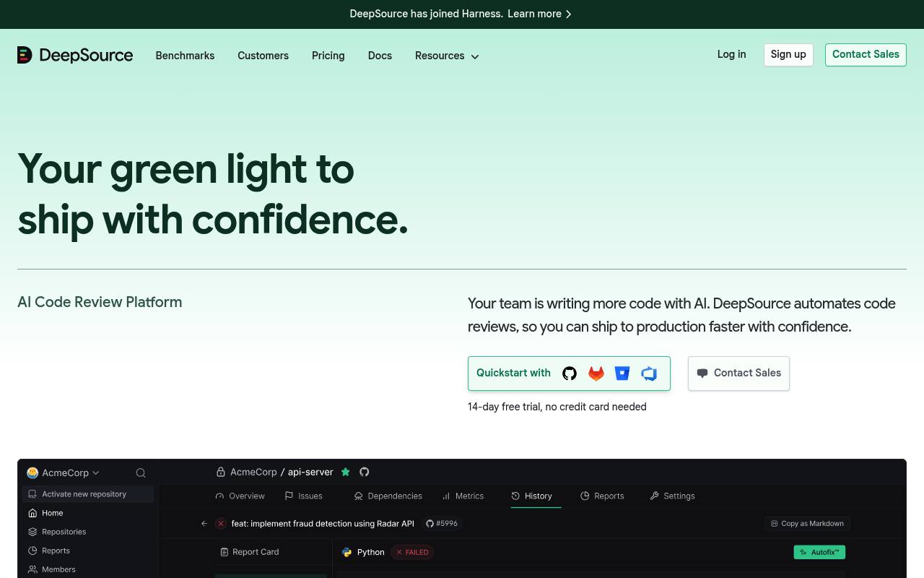This screenshot has height=578, width=924.
Task: Click the Home icon in the sidebar
Action: 32,513
